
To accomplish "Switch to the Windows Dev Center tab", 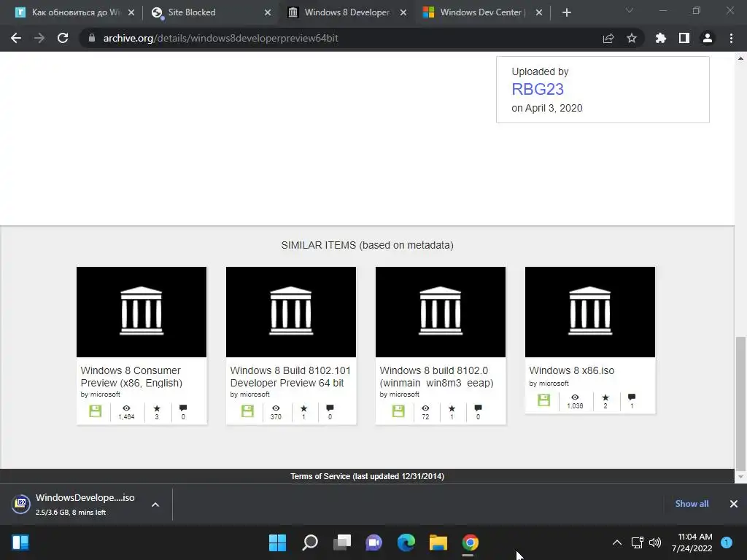I will [x=481, y=12].
